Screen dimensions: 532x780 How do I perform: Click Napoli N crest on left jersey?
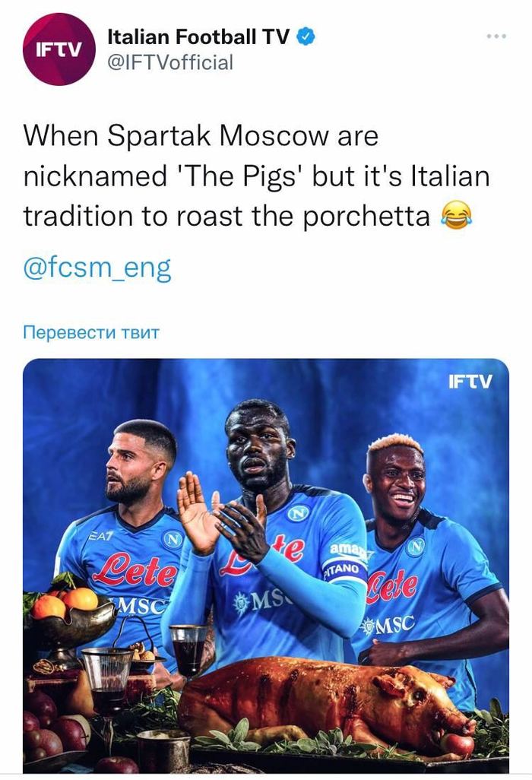pyautogui.click(x=173, y=540)
